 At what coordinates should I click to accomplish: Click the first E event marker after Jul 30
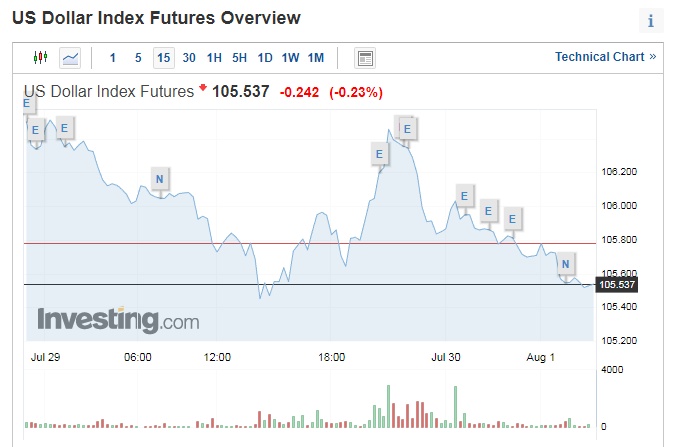click(464, 195)
